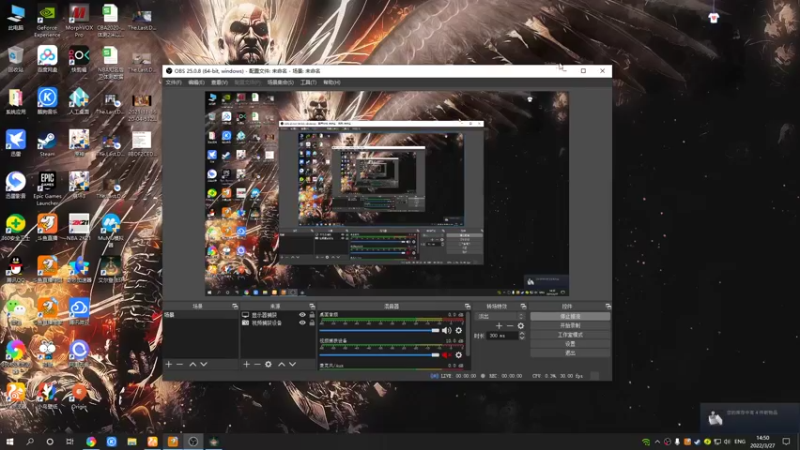This screenshot has height=450, width=800.
Task: Open Help menu in OBS menubar
Action: (331, 83)
